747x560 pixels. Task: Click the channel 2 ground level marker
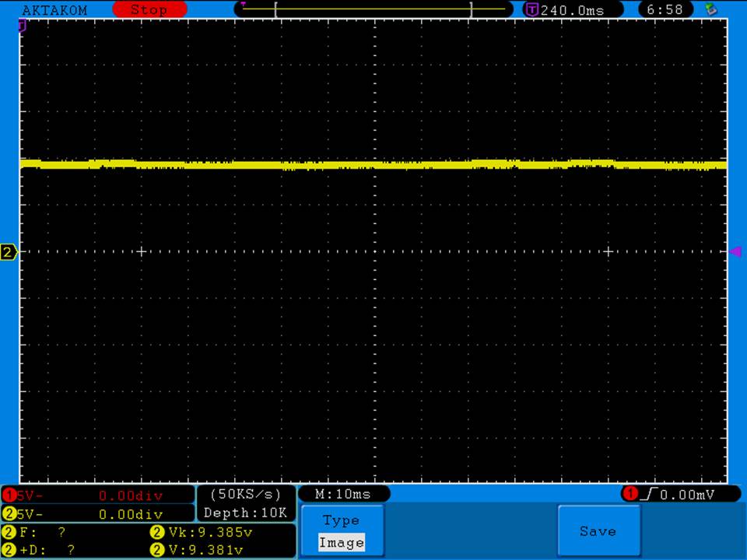(9, 252)
